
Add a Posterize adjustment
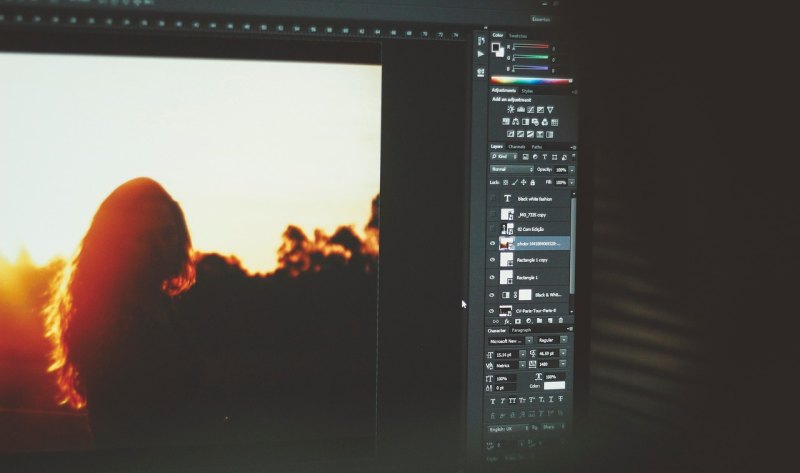(x=520, y=134)
